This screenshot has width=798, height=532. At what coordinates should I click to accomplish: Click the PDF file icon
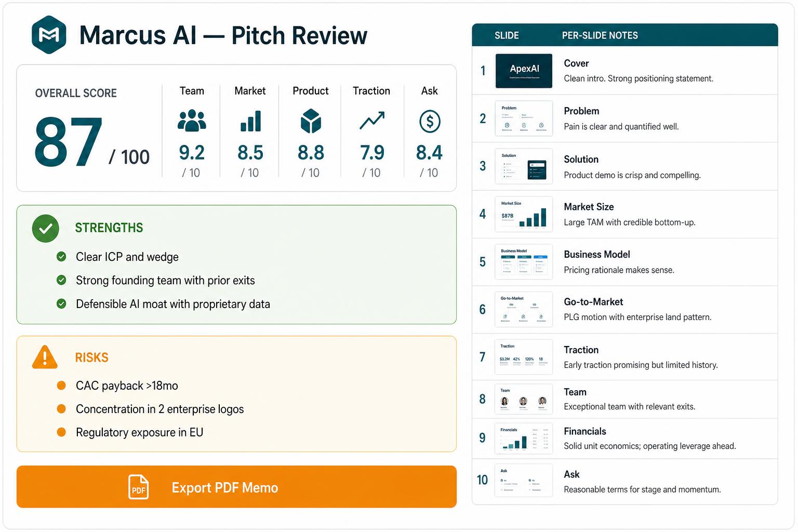tap(138, 487)
